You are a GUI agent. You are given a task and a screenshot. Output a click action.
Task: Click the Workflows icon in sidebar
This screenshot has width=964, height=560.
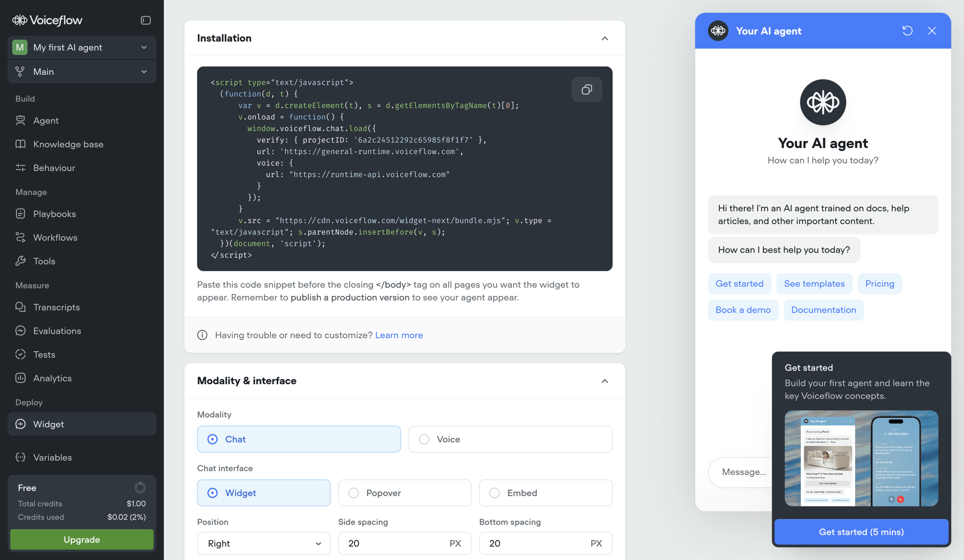pyautogui.click(x=20, y=238)
